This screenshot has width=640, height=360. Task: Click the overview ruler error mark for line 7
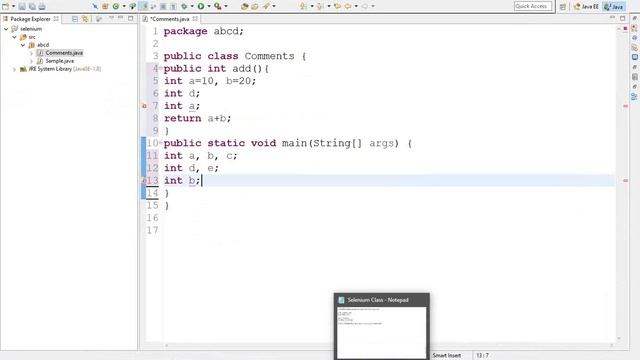point(625,106)
